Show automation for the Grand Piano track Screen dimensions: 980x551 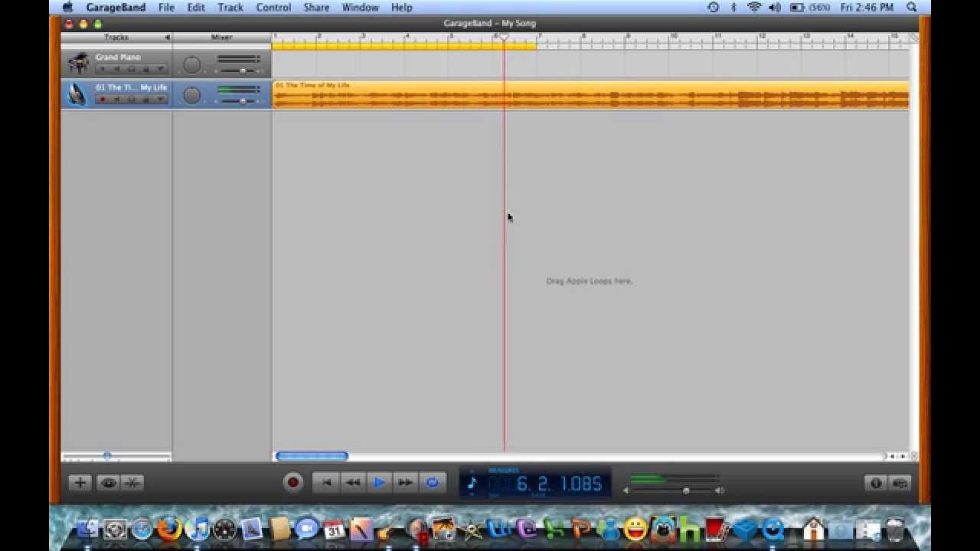(x=159, y=70)
